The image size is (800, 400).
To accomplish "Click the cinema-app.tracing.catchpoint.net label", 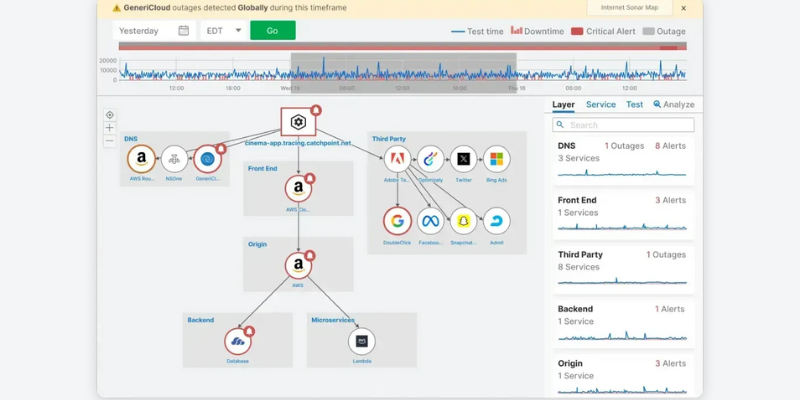I will (298, 143).
